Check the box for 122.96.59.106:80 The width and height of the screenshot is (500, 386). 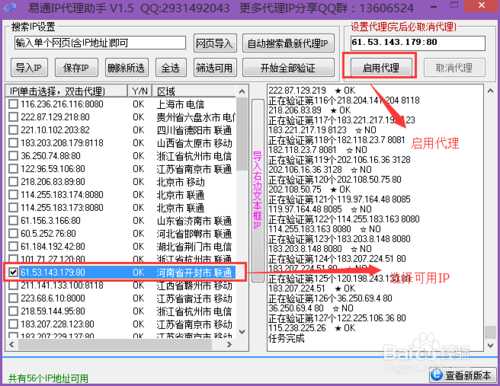(x=13, y=169)
